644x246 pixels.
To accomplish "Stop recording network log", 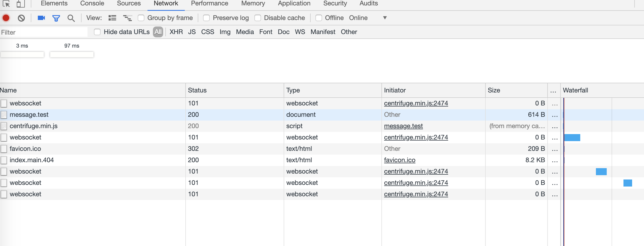I will point(6,18).
